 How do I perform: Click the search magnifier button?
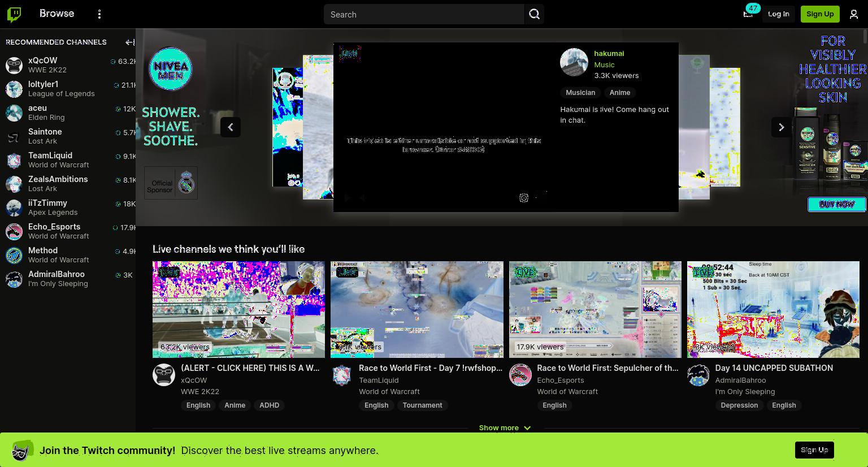(x=535, y=14)
